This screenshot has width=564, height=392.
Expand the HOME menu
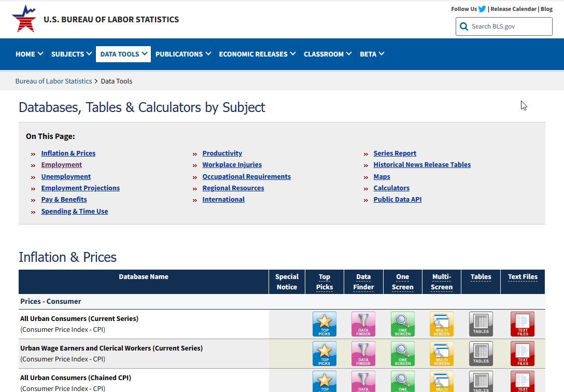29,54
